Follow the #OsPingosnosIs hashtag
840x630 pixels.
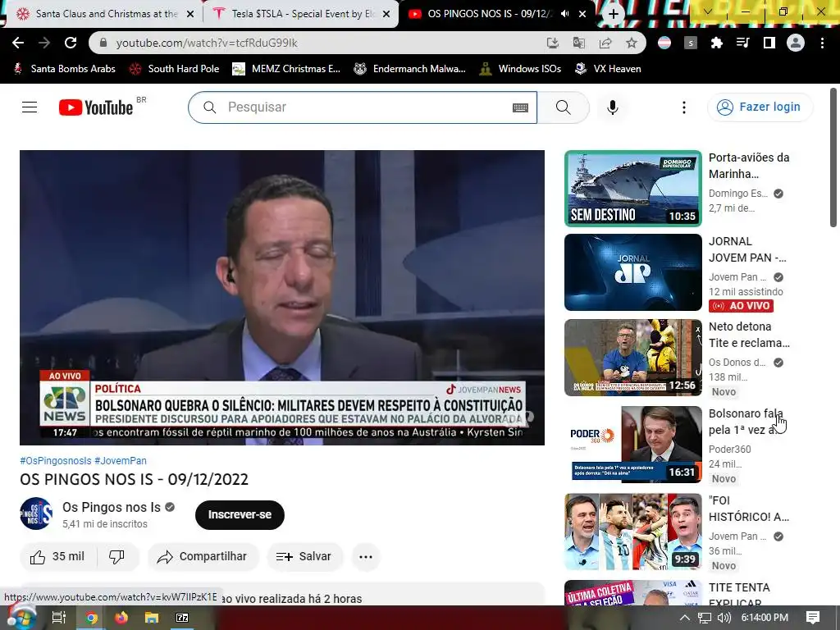(x=56, y=461)
